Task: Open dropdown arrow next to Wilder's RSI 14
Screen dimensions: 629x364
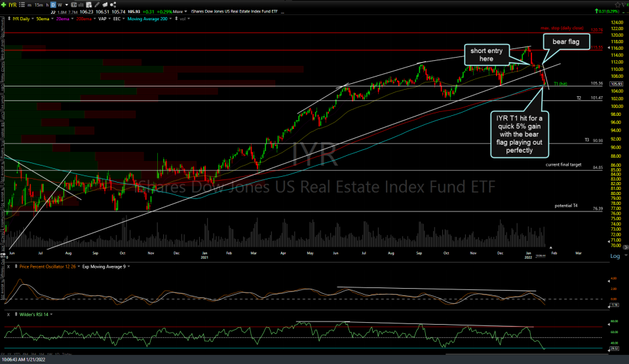Action: 51,314
